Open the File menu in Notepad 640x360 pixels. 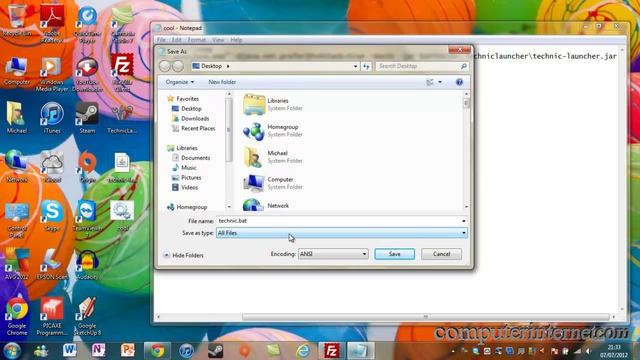click(161, 40)
